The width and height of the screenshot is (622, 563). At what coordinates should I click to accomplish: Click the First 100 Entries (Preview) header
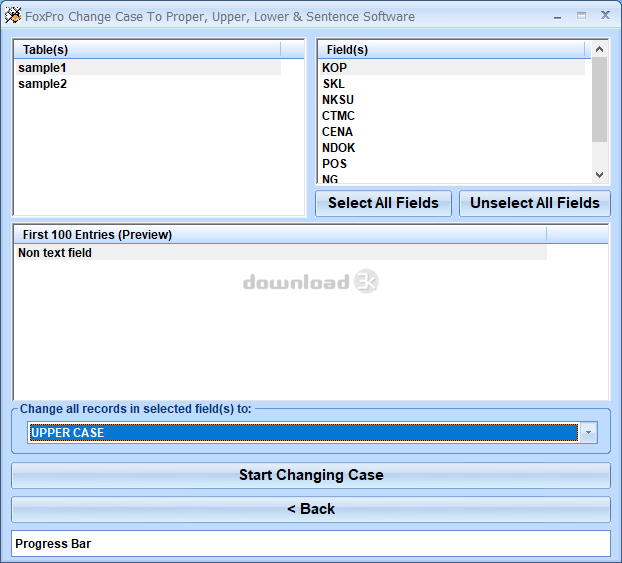point(280,234)
